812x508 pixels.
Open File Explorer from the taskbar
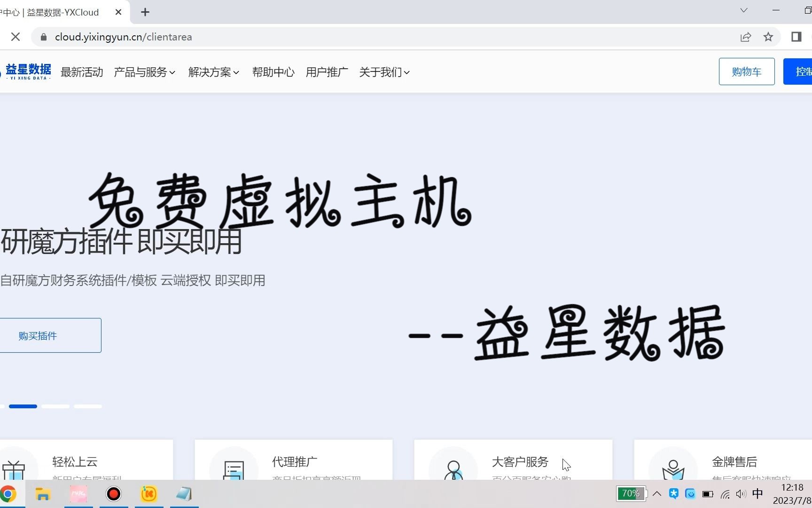pos(43,494)
